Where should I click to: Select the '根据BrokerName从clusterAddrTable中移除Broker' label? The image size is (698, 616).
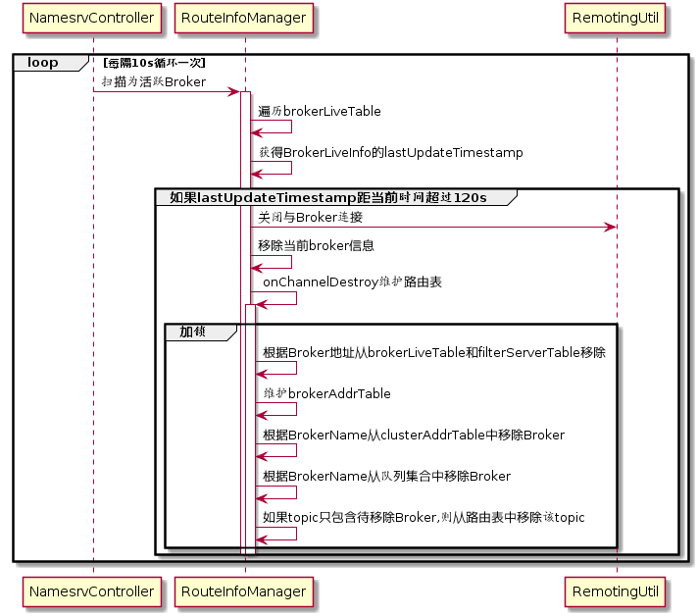coord(414,436)
